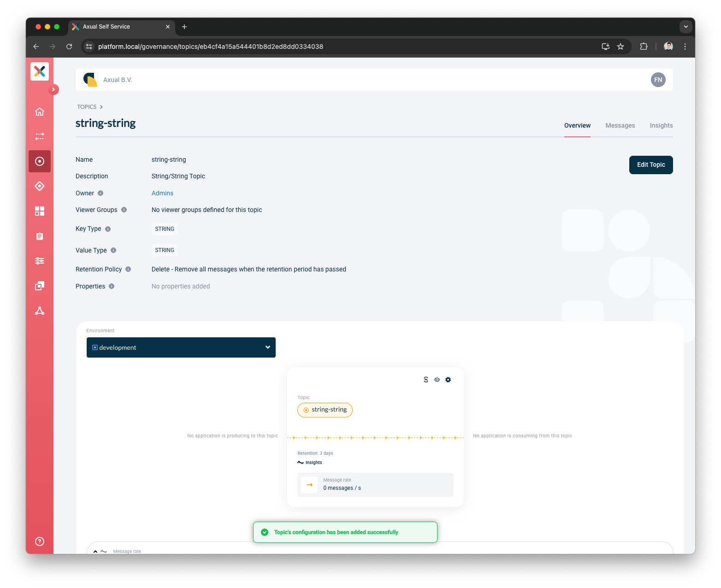Select the Streams sidebar icon with dashed arrows

(x=40, y=136)
